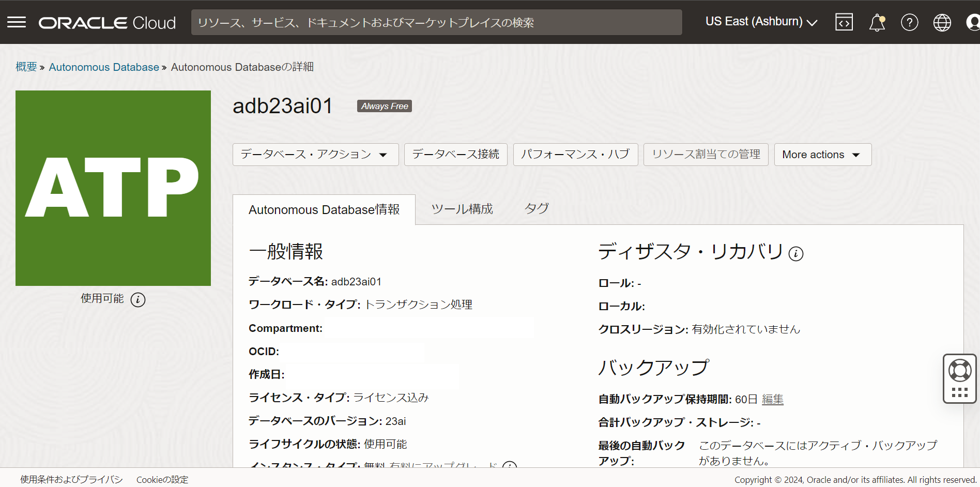980x487 pixels.
Task: View the ディザスタ・リカバリ info tooltip
Action: 795,254
